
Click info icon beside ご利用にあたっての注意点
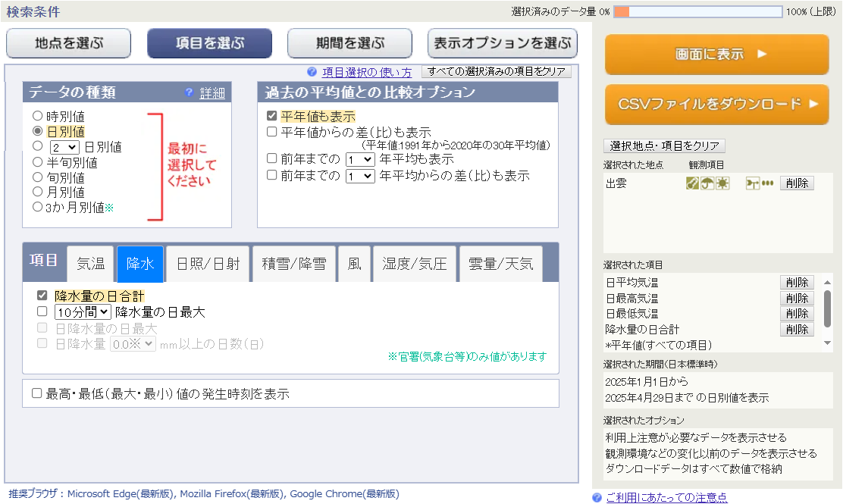[597, 497]
